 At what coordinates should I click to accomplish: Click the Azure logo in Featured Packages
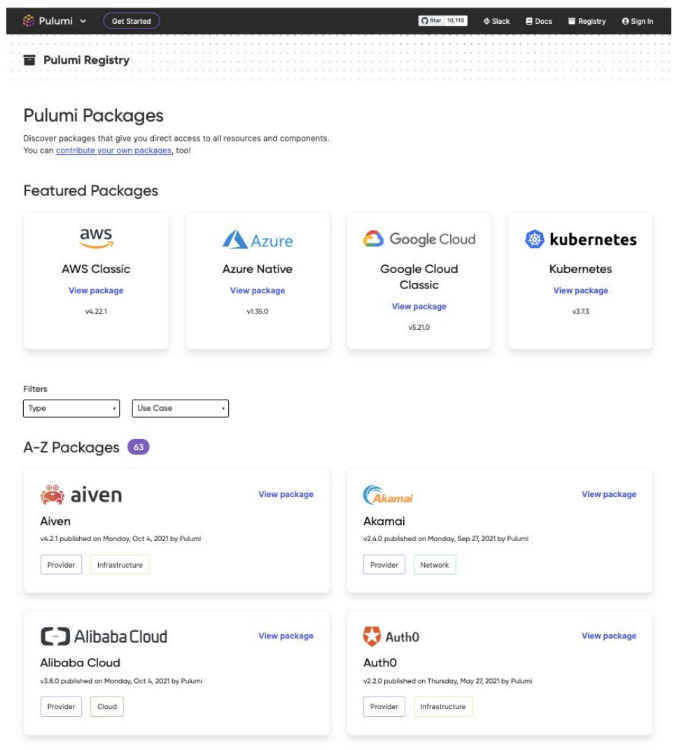[257, 240]
